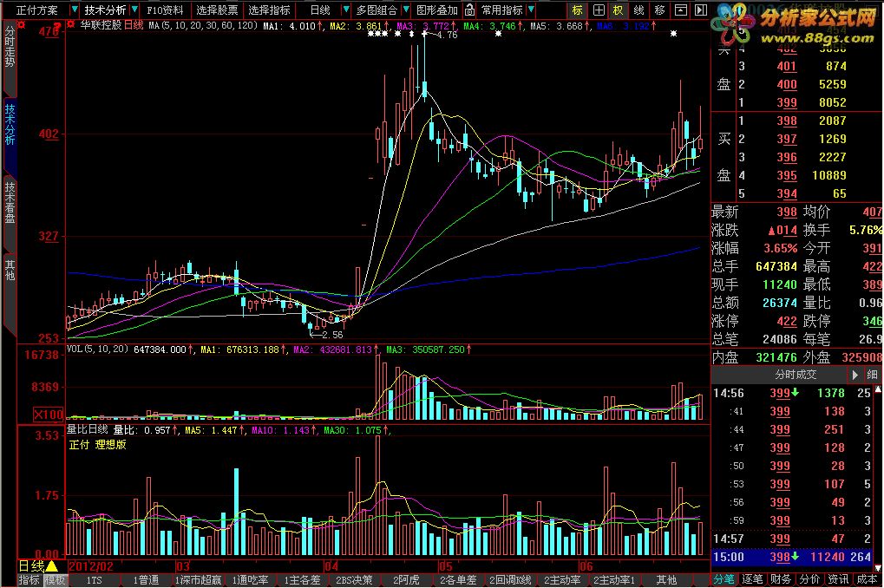Toggle the 移 move button
This screenshot has width=884, height=588.
[x=659, y=10]
